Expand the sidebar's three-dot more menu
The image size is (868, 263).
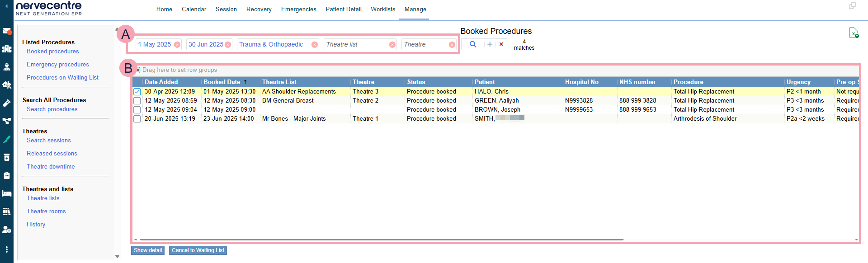6,249
